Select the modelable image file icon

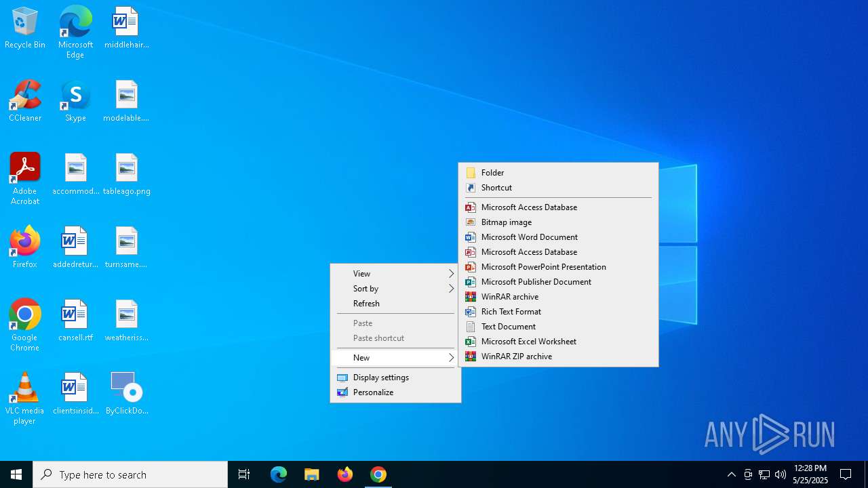[x=126, y=102]
